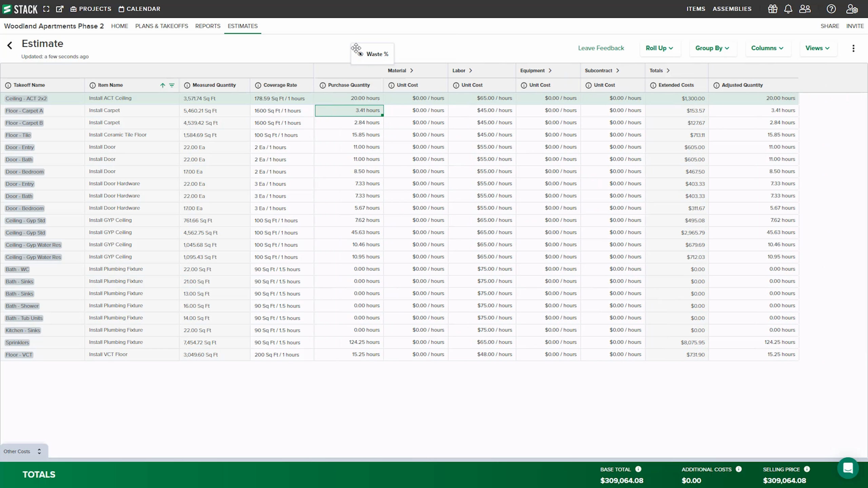The image size is (868, 488).
Task: Open the team members icon
Action: tap(805, 9)
